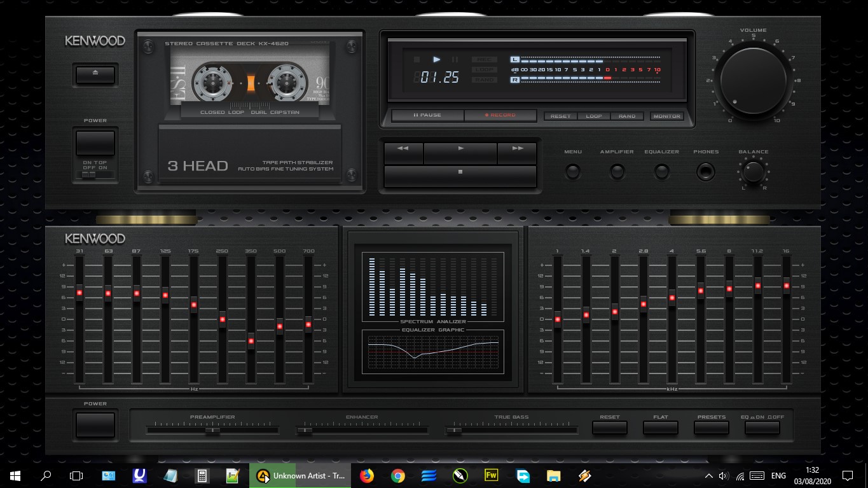Click the 250 Hz band slider knob
The image size is (868, 488).
223,320
